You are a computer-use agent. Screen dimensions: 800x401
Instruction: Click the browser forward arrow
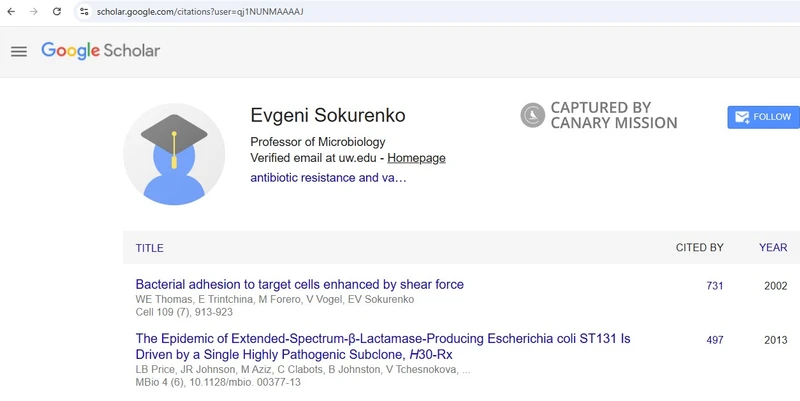(x=34, y=11)
